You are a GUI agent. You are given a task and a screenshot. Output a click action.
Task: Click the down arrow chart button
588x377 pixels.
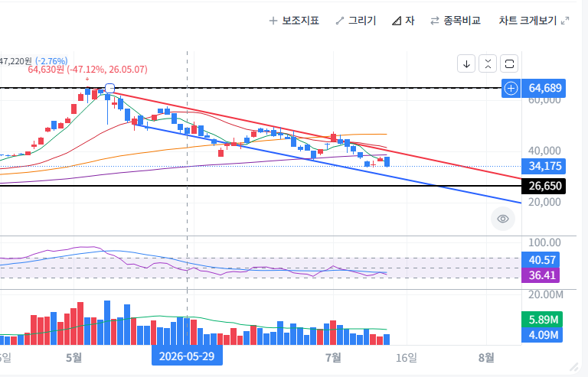coord(466,63)
